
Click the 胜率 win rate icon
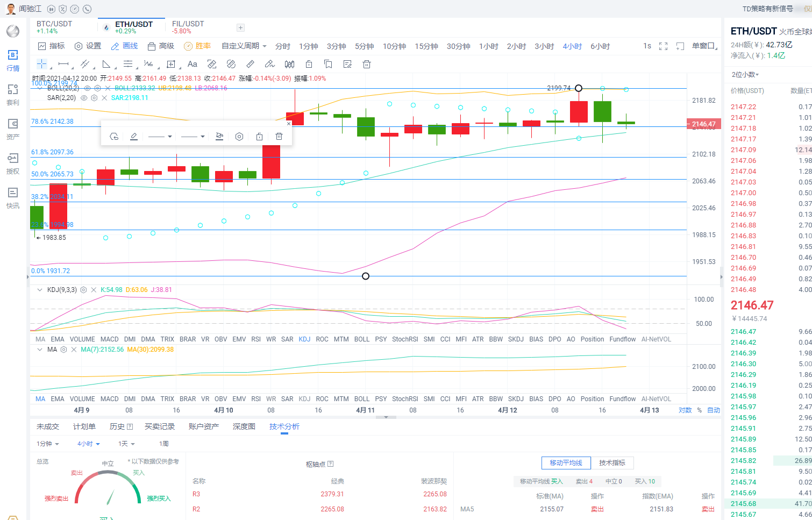(x=197, y=46)
